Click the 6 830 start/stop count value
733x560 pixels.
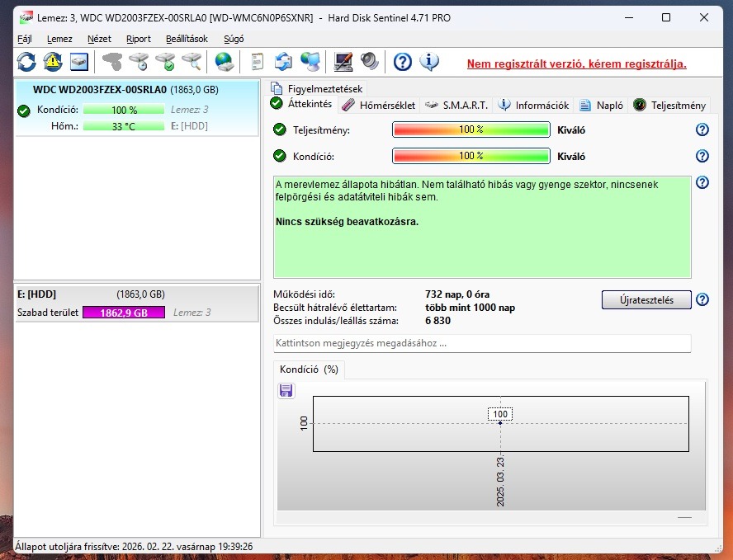438,320
